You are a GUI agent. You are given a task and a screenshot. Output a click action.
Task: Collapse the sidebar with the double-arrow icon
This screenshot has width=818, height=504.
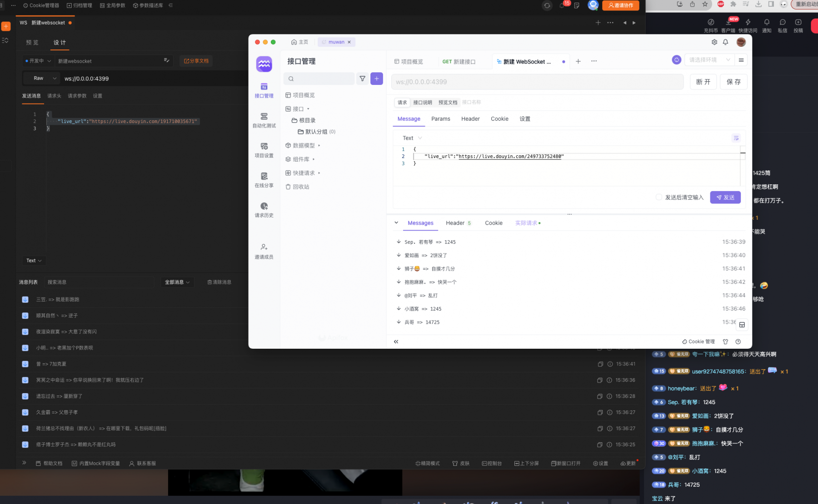pos(396,341)
